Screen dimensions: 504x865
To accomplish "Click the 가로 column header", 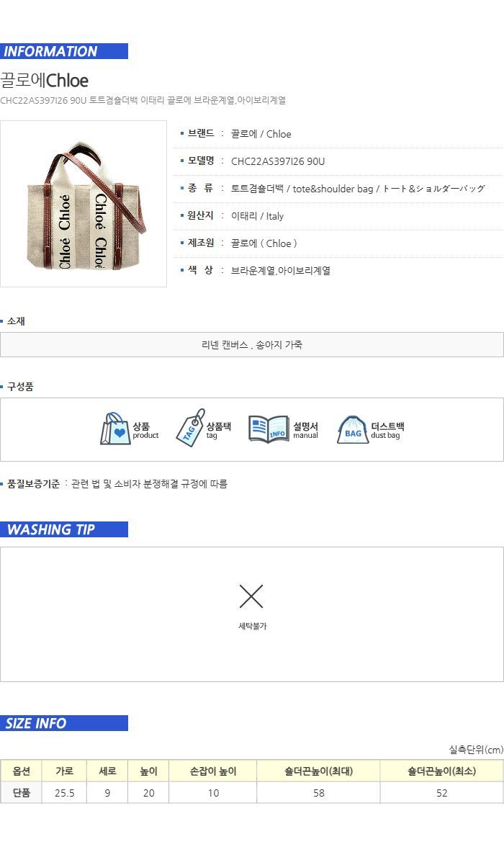I will (64, 771).
